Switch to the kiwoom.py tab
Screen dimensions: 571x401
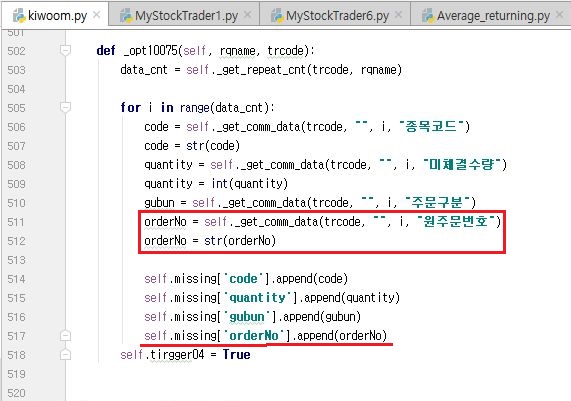pyautogui.click(x=55, y=15)
